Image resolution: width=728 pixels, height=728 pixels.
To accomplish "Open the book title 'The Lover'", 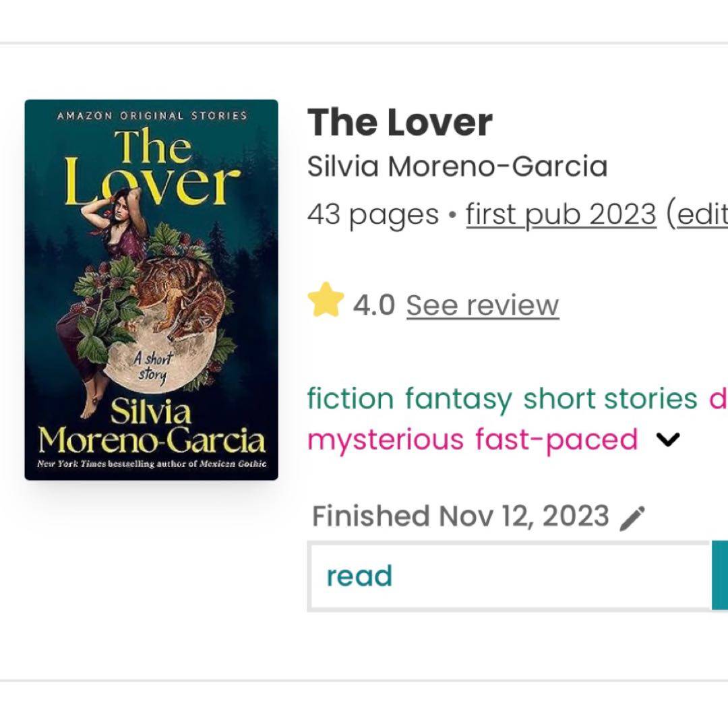I will 400,123.
